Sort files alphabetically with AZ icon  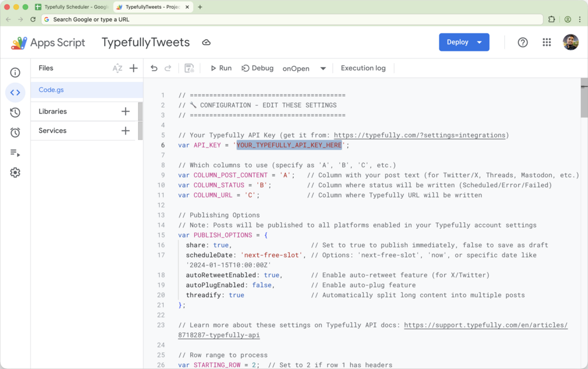(x=118, y=68)
